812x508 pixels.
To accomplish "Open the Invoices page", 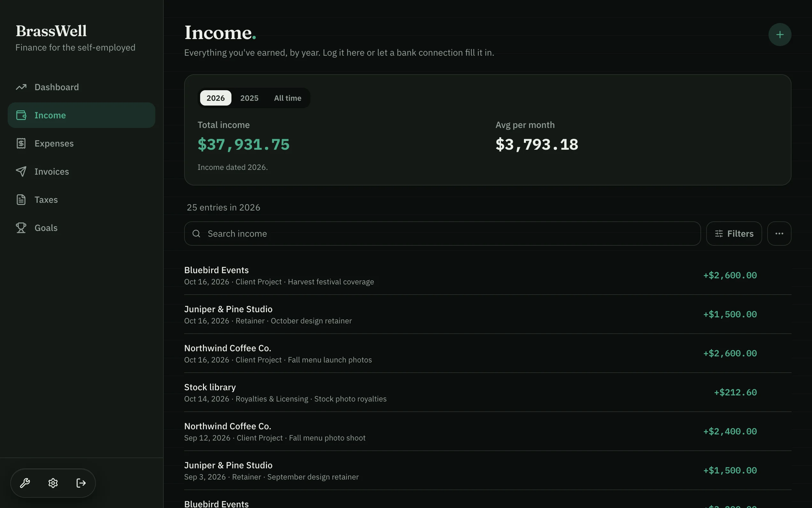I will click(81, 171).
